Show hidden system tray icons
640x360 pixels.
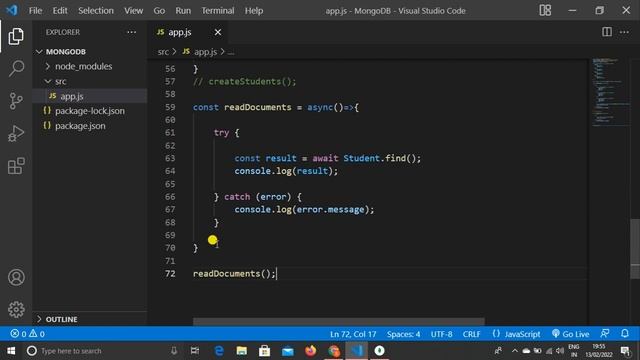514,351
